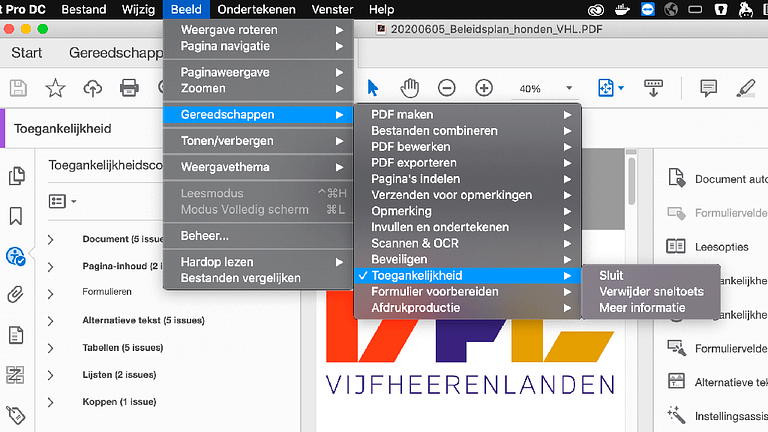Choose Zoomen in Beeld menu

coord(258,89)
